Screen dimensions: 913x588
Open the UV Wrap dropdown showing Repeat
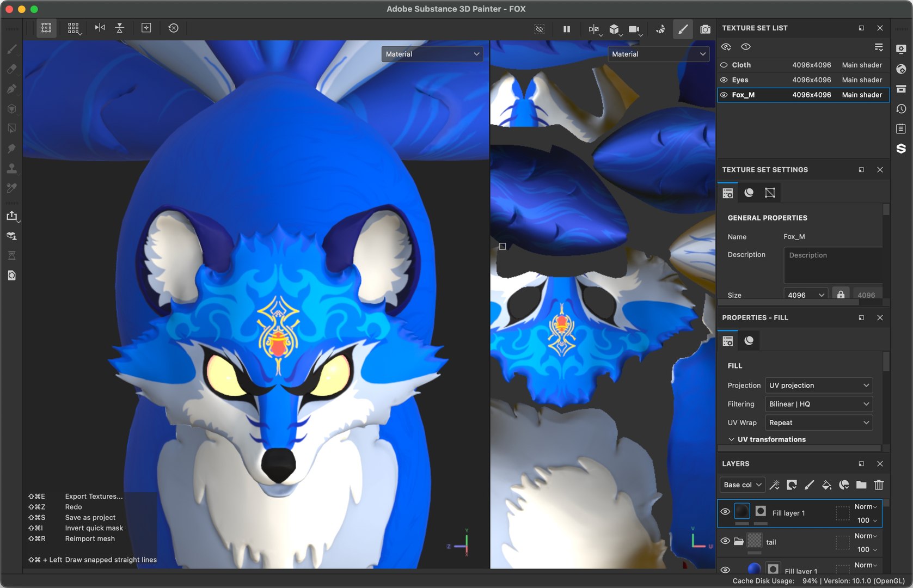coord(819,422)
